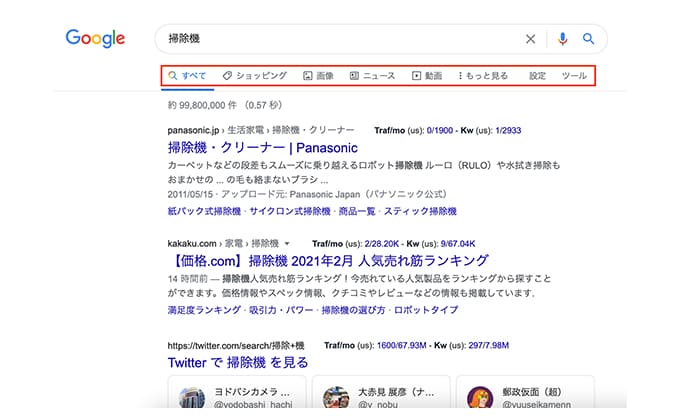The height and width of the screenshot is (420, 680).
Task: Clear the search box with X
Action: (x=530, y=39)
